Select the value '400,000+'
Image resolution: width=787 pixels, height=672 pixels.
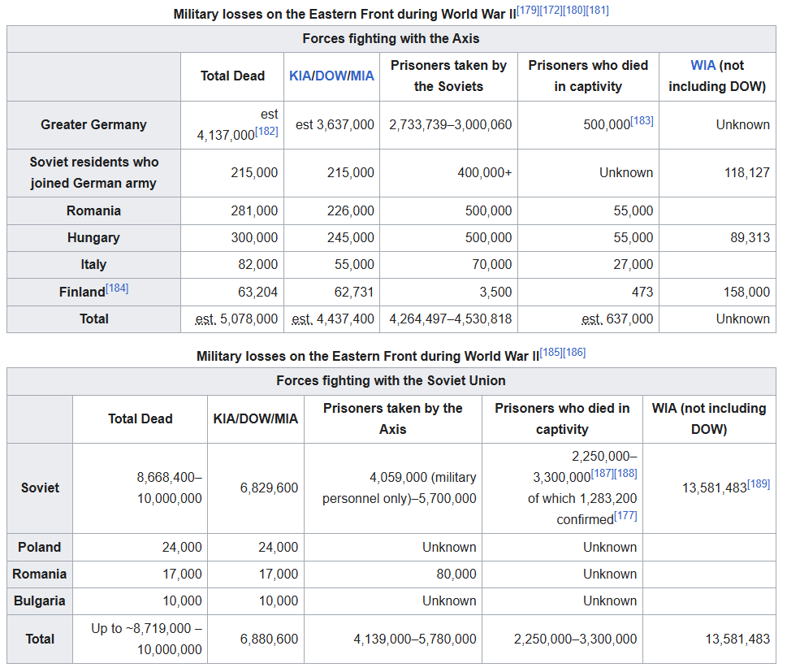click(x=484, y=173)
